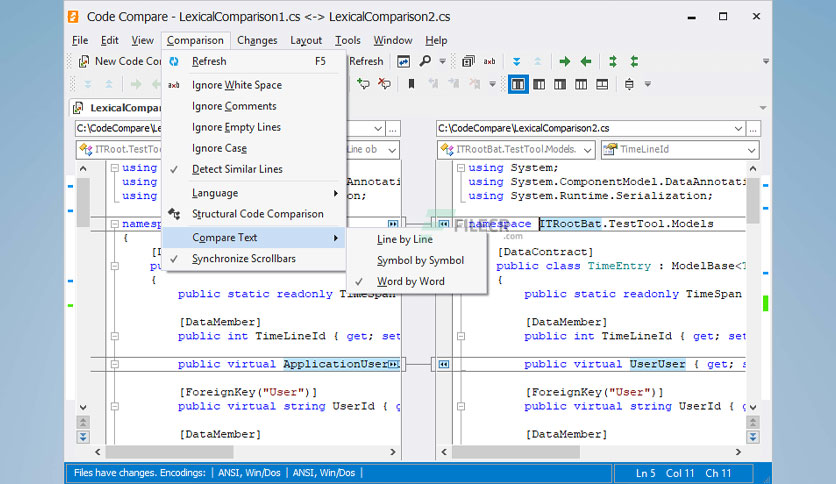This screenshot has height=484, width=836.
Task: Click the delete comment icon with red X
Action: [x=384, y=84]
